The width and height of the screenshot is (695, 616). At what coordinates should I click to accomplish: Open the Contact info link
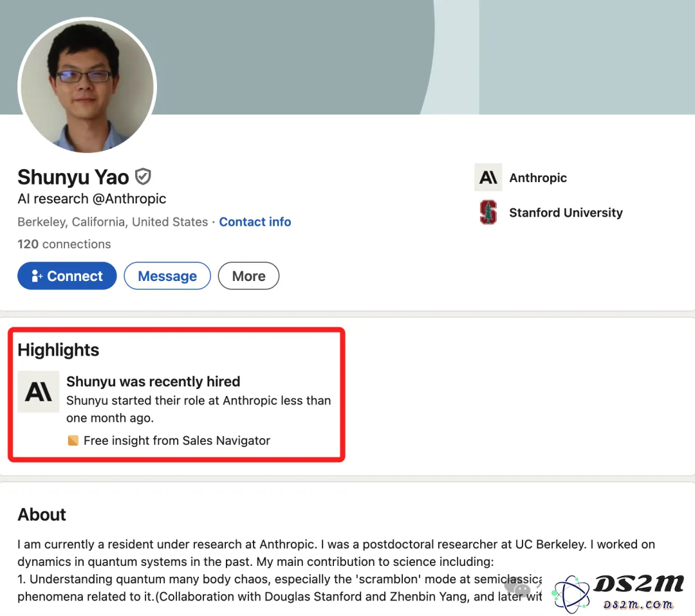point(255,221)
